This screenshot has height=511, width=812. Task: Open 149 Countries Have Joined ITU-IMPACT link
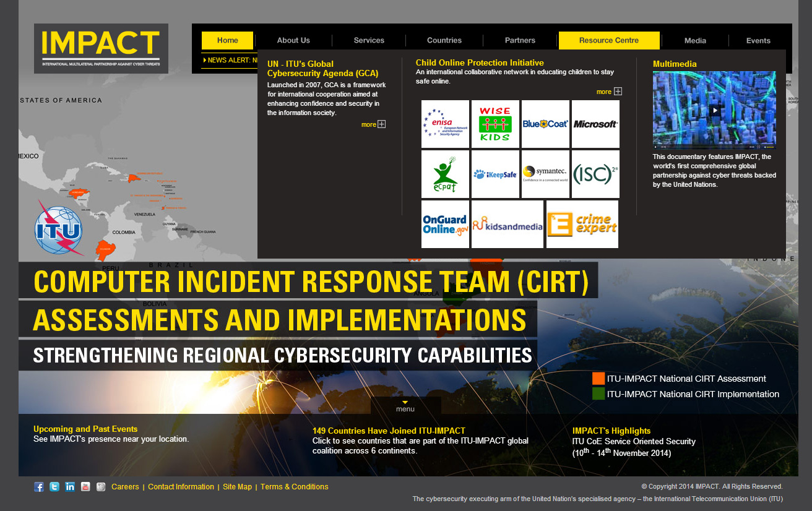(x=389, y=431)
